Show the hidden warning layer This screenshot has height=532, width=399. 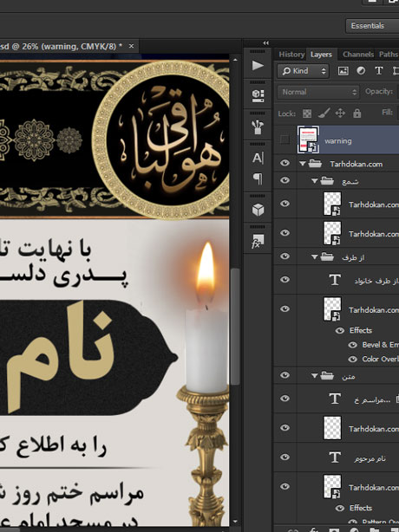point(285,139)
